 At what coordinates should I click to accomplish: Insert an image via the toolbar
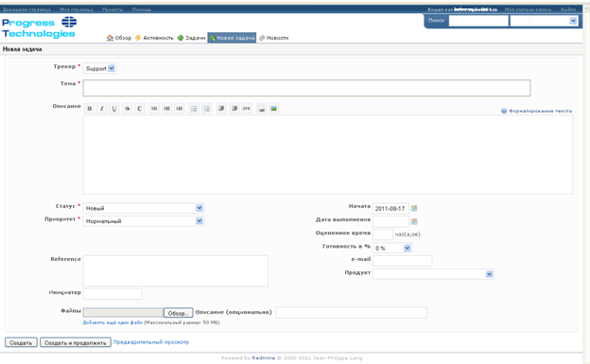click(x=274, y=109)
